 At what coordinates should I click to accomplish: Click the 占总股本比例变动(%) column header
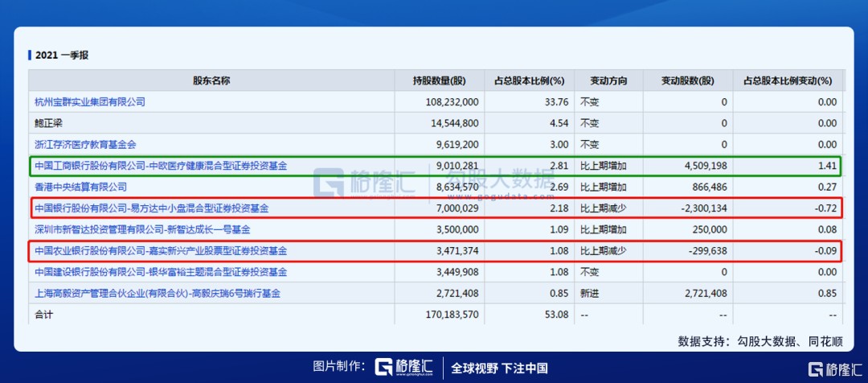788,80
